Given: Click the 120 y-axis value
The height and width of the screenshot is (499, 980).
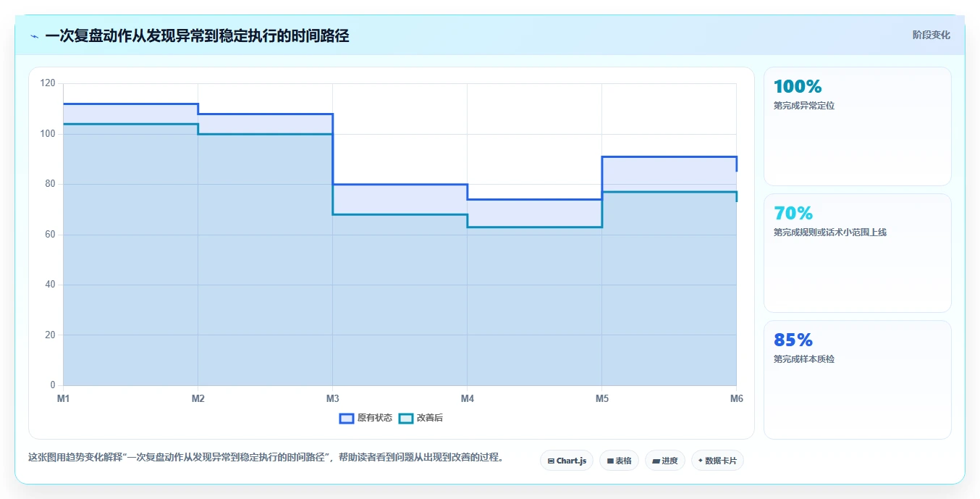Looking at the screenshot, I should coord(48,84).
